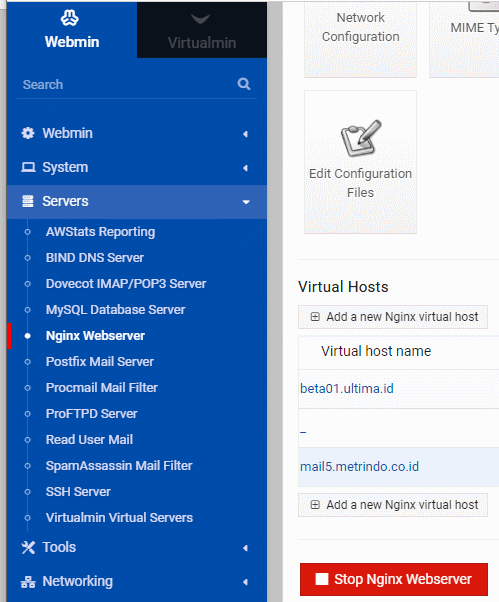The height and width of the screenshot is (602, 499).
Task: Click bottom Add a new Nginx virtual host
Action: point(393,505)
